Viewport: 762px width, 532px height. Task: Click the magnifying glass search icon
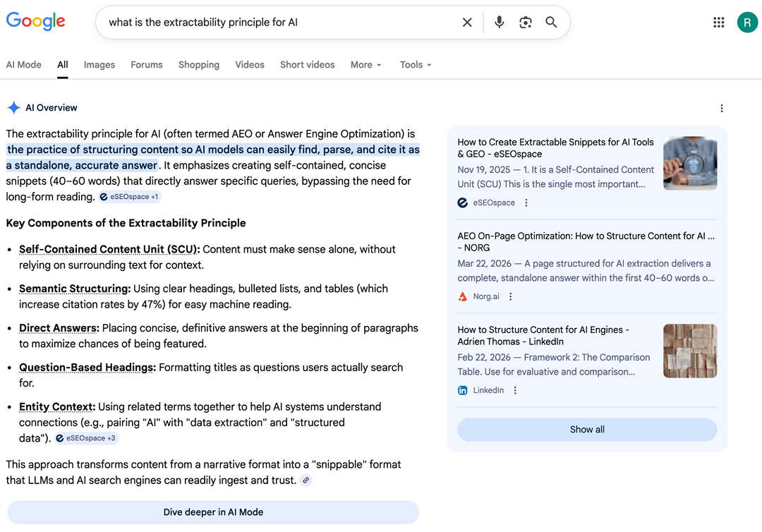pos(551,23)
